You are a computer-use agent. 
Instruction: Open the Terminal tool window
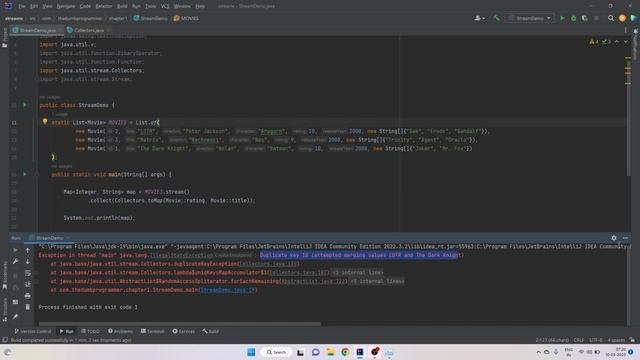(x=152, y=331)
